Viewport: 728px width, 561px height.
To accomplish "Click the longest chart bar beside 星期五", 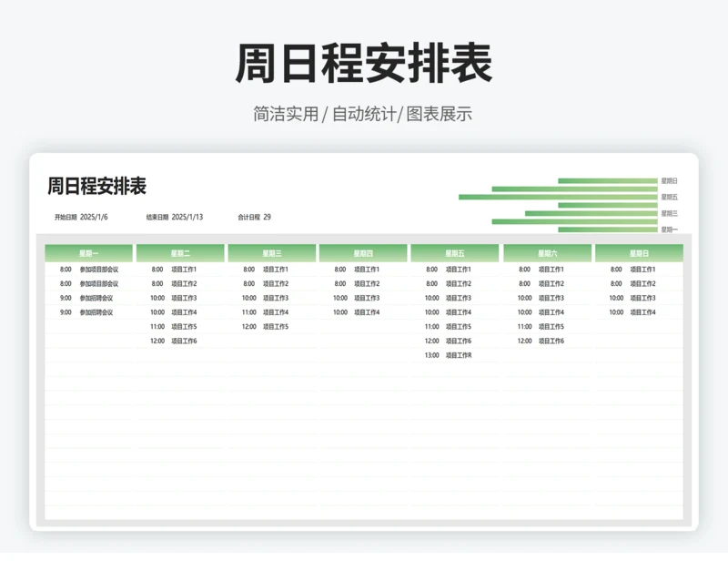I will [558, 197].
